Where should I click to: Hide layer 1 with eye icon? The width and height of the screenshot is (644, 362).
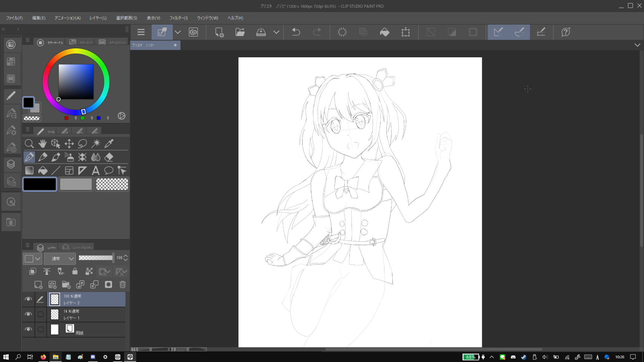point(28,314)
